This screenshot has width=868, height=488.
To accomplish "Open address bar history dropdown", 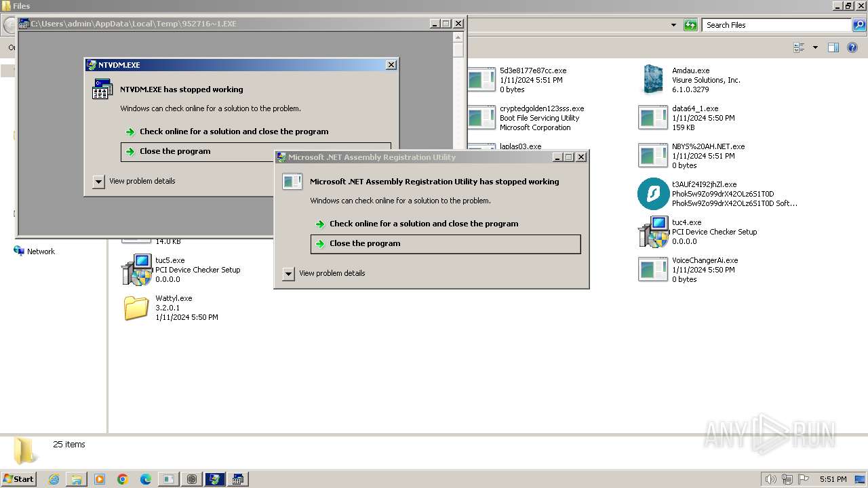I will (x=673, y=25).
